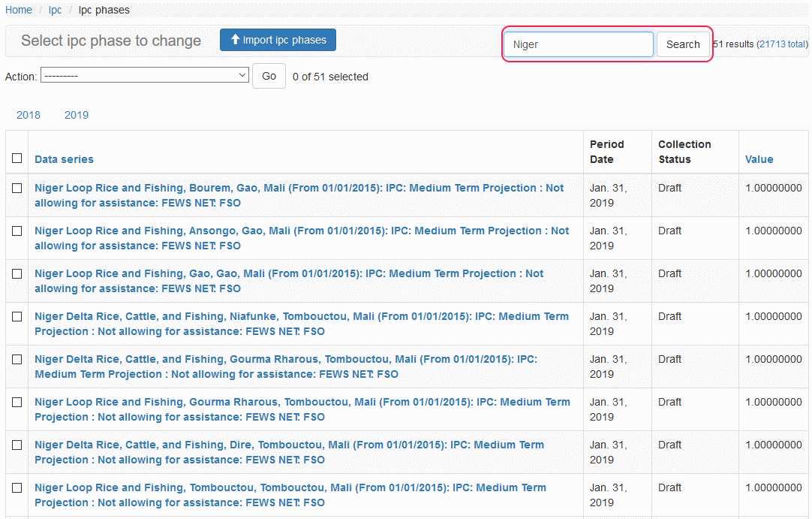Check the Dire, Tombouctou row checkbox
This screenshot has width=812, height=519.
pyautogui.click(x=17, y=445)
